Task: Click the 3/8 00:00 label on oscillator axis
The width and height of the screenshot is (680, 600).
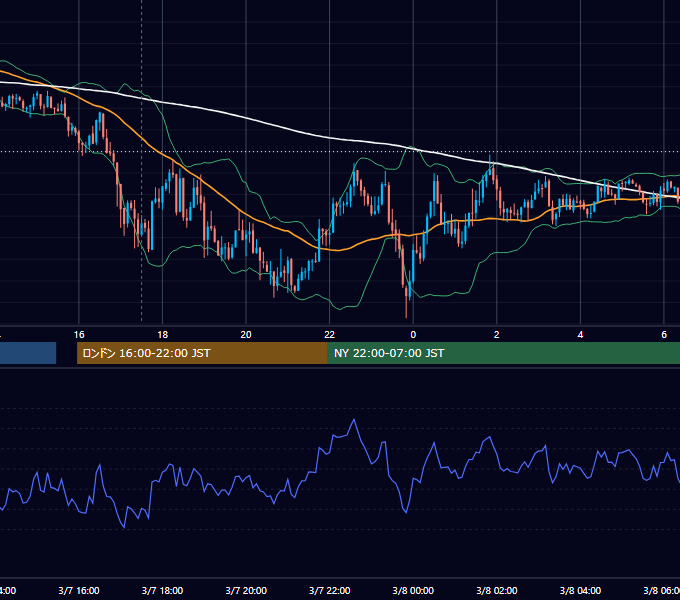Action: [413, 590]
